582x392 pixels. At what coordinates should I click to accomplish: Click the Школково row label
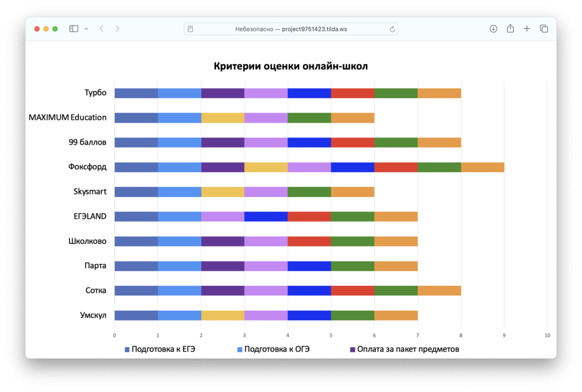pos(88,241)
